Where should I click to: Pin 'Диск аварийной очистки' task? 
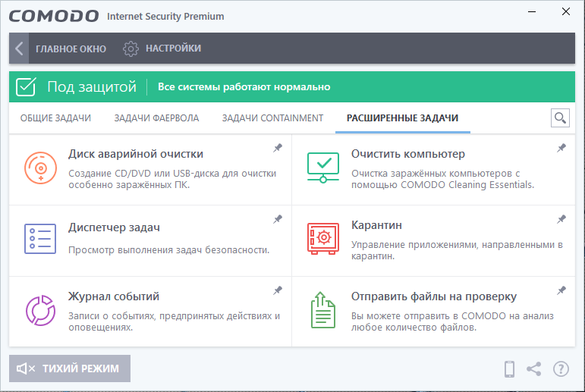pyautogui.click(x=278, y=148)
